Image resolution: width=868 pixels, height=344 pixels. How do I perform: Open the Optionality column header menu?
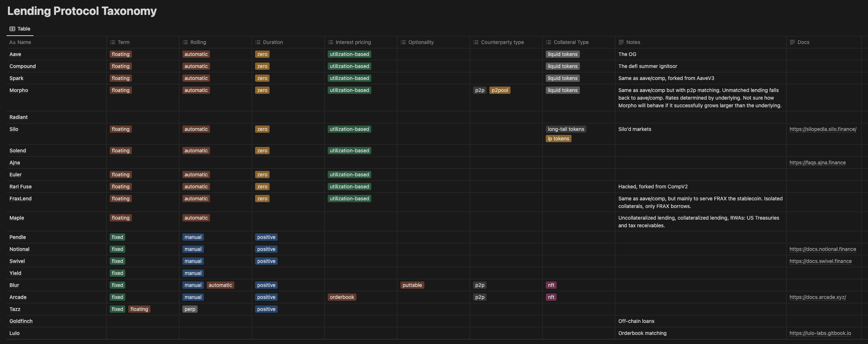(x=421, y=42)
